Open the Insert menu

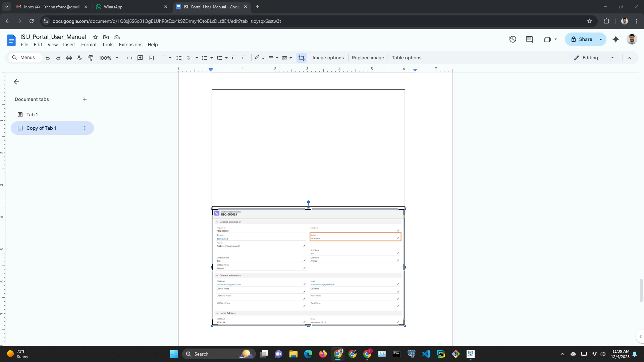pos(69,45)
